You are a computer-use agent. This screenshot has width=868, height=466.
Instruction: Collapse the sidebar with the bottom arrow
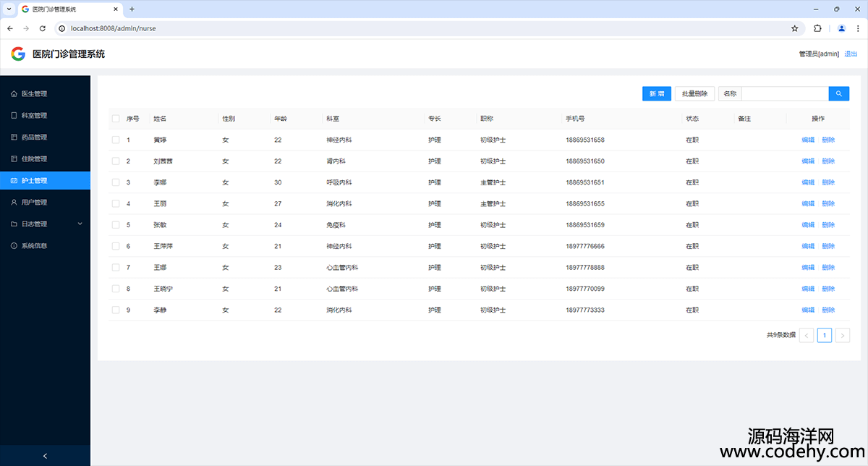45,456
